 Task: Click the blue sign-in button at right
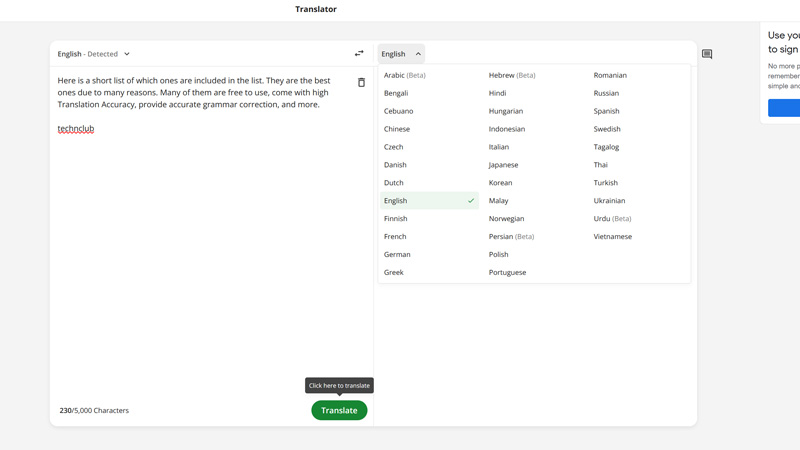[784, 108]
